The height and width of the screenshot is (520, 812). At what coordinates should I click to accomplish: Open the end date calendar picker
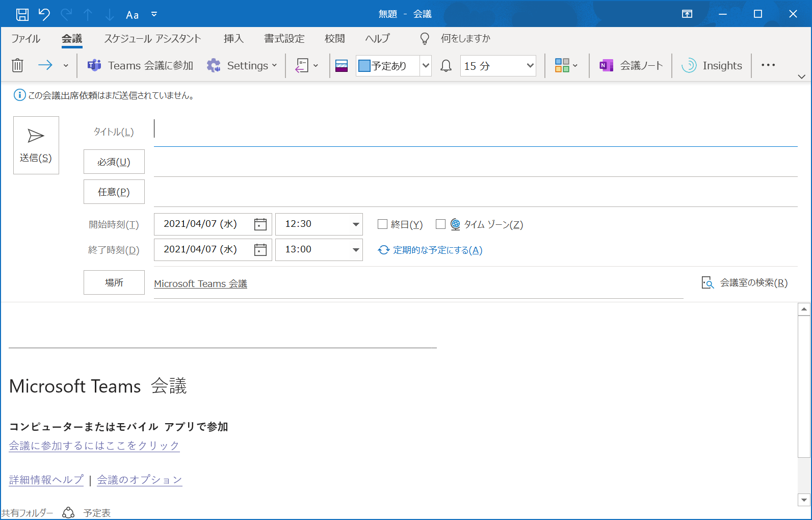click(x=260, y=250)
